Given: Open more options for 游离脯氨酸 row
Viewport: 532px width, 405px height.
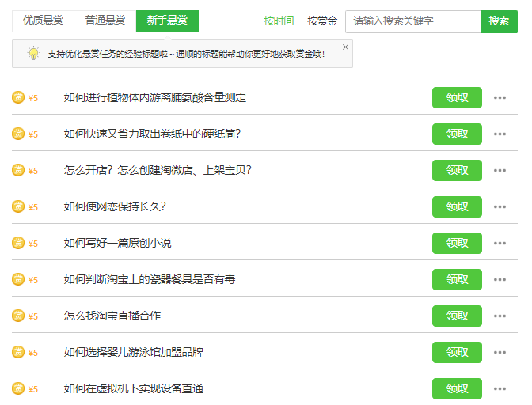Looking at the screenshot, I should point(500,97).
